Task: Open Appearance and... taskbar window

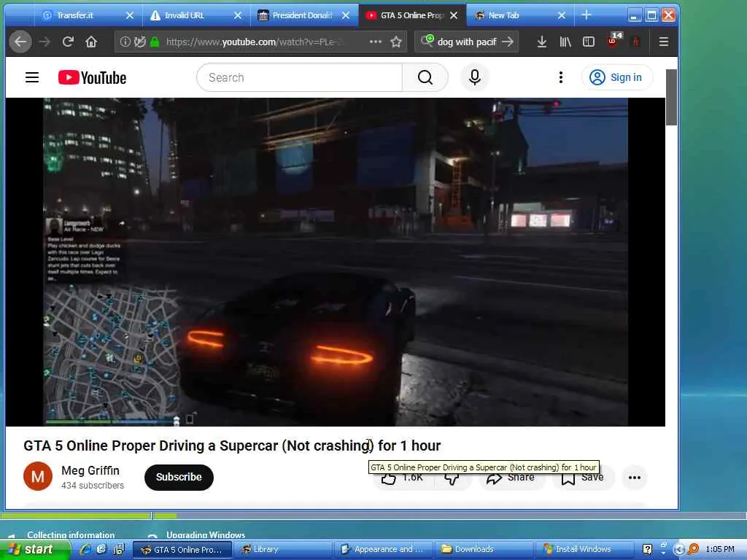Action: (384, 550)
